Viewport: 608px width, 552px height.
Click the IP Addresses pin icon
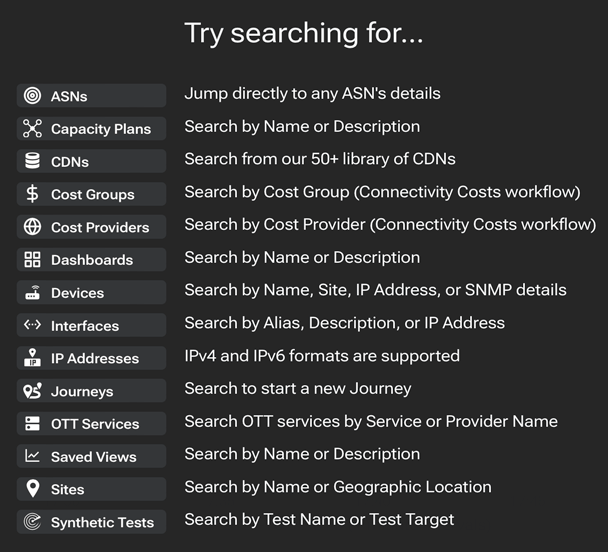32,358
